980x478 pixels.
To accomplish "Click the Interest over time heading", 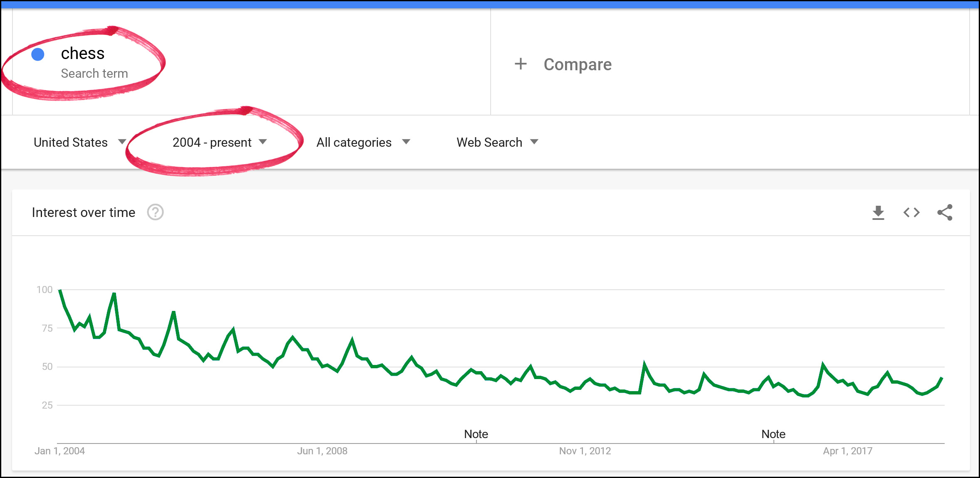I will (84, 212).
